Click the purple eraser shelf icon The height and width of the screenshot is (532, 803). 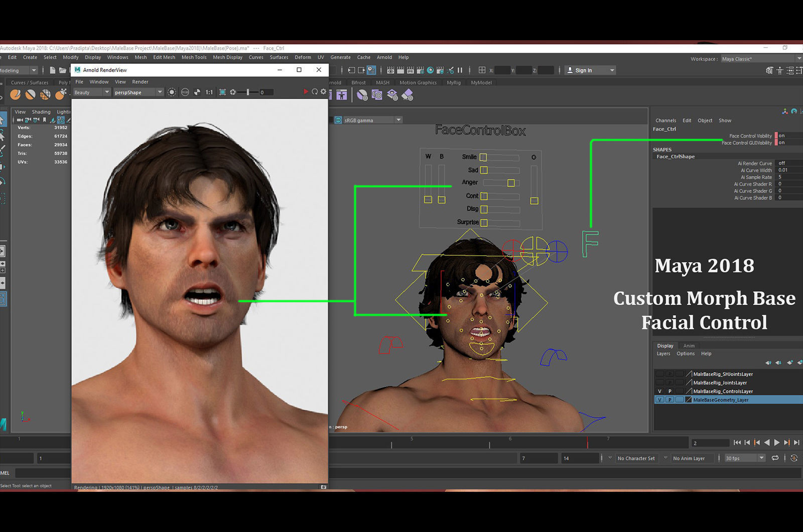click(408, 94)
